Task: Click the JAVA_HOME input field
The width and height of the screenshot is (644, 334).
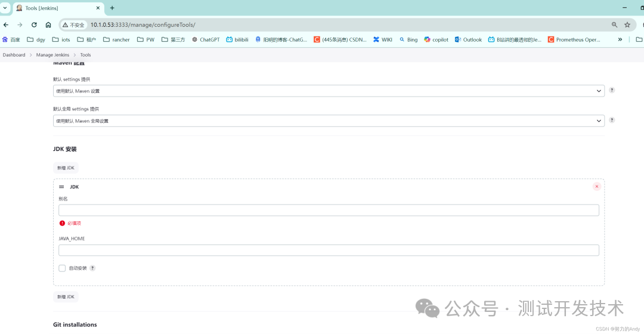Action: (x=329, y=250)
